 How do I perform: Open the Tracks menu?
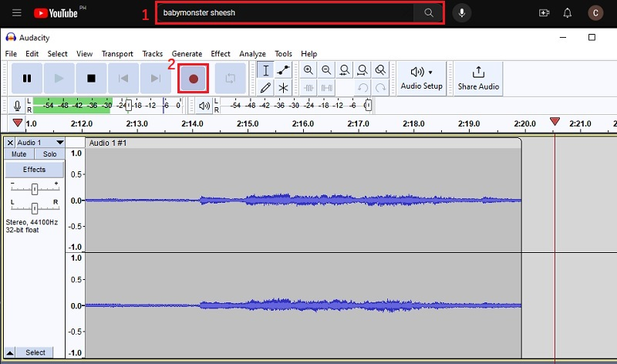[152, 53]
